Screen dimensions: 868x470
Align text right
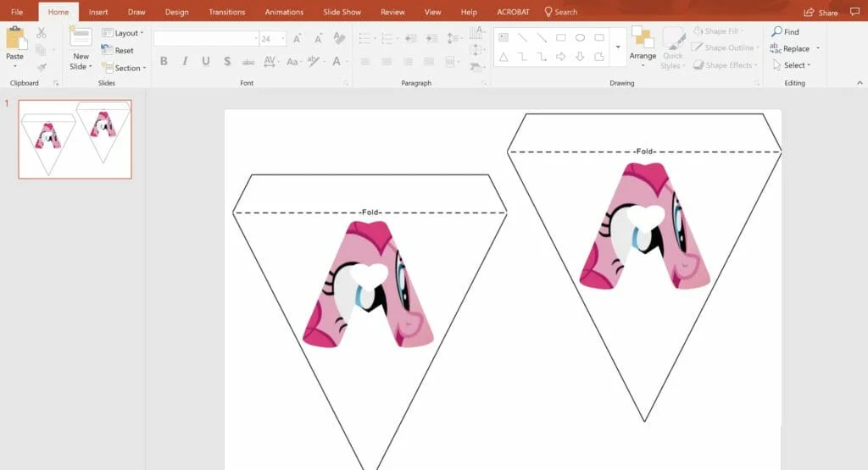[x=408, y=62]
